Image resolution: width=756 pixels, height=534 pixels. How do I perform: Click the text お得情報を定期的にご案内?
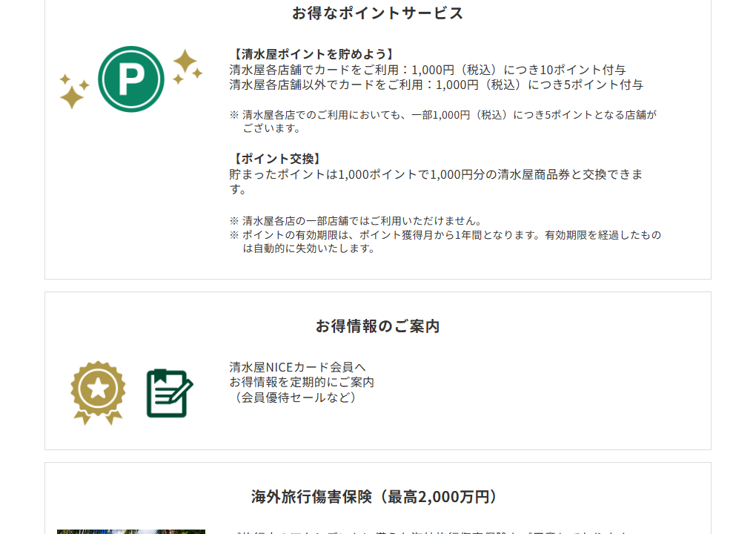(302, 382)
